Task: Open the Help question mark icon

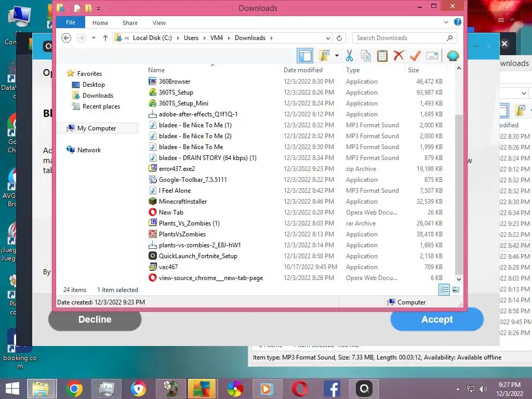Action: [457, 22]
